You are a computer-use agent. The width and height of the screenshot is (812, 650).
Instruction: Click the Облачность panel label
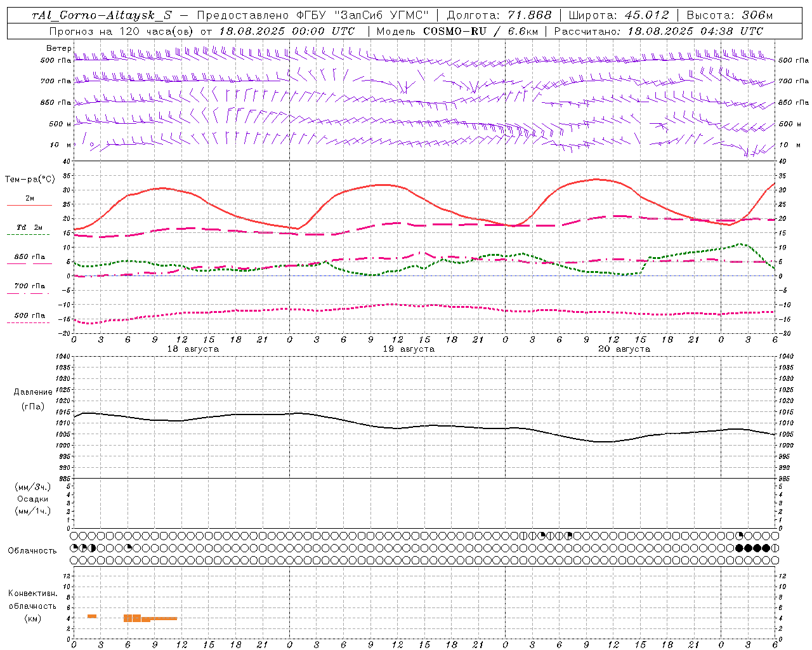coord(32,551)
